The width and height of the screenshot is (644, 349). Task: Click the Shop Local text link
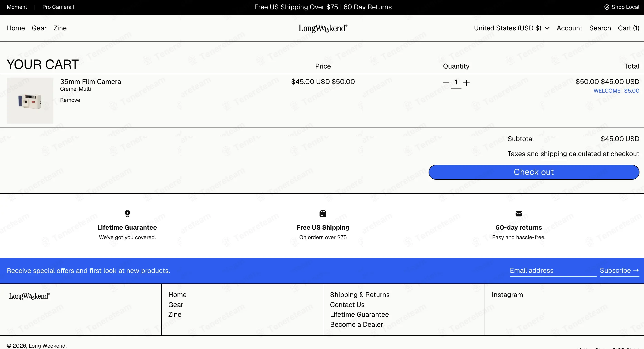click(625, 7)
